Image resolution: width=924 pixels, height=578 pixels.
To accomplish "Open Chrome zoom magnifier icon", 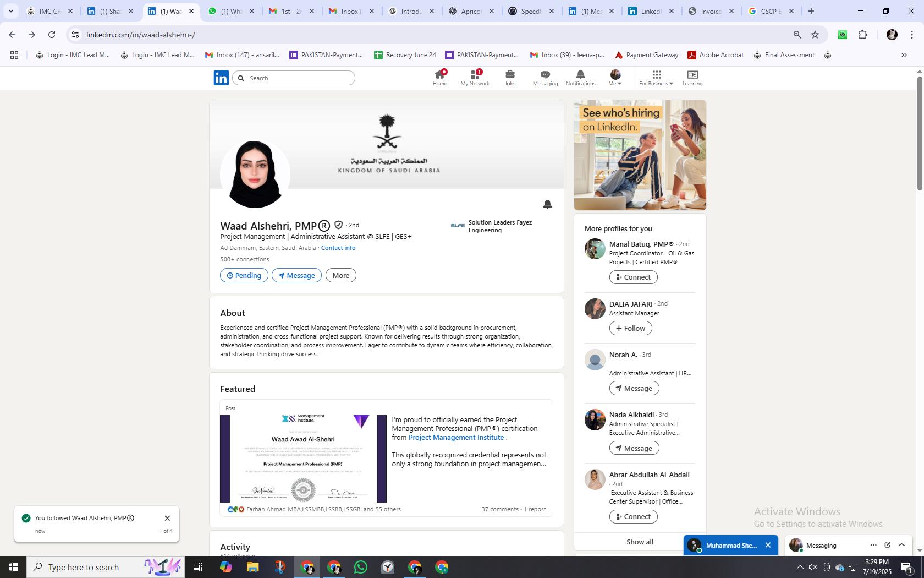I will point(797,35).
